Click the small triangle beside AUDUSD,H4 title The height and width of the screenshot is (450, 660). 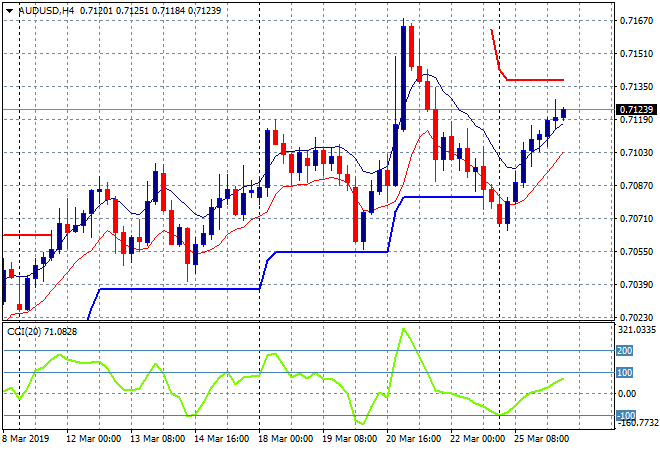[9, 11]
